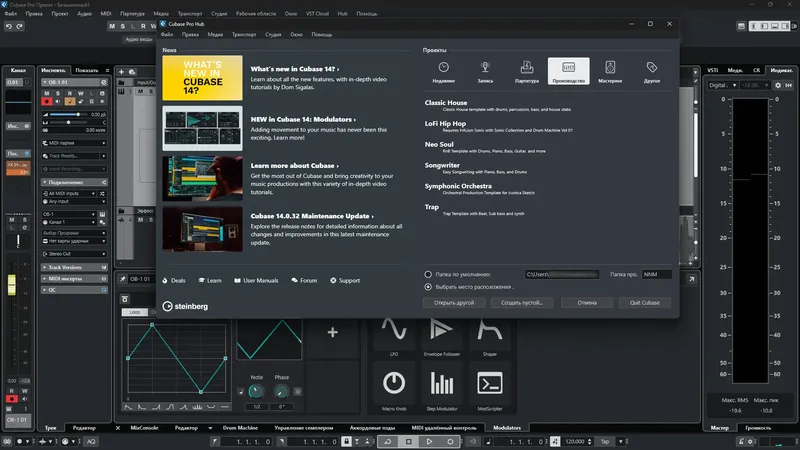800x450 pixels.
Task: Select the Папка по умолчанию radio button
Action: pyautogui.click(x=428, y=274)
